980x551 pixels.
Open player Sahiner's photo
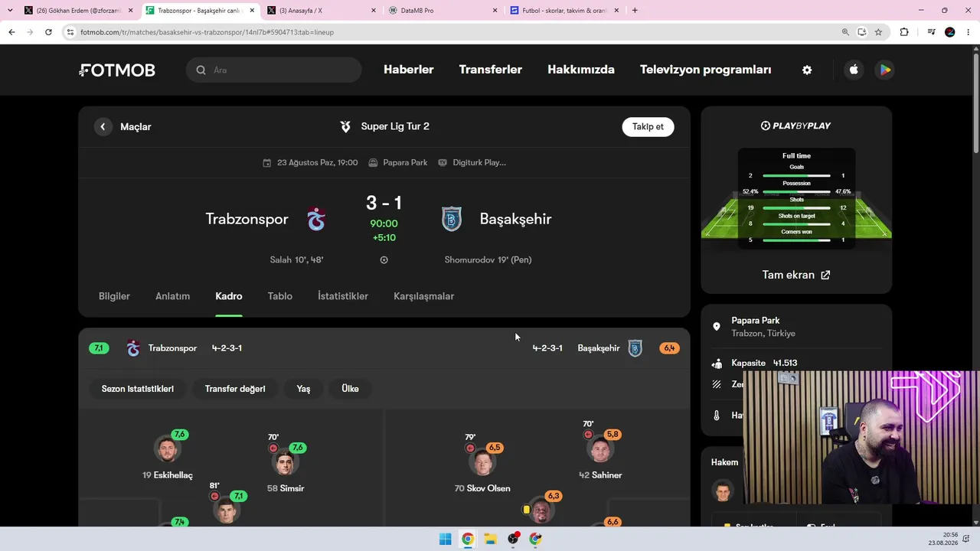[x=600, y=450]
